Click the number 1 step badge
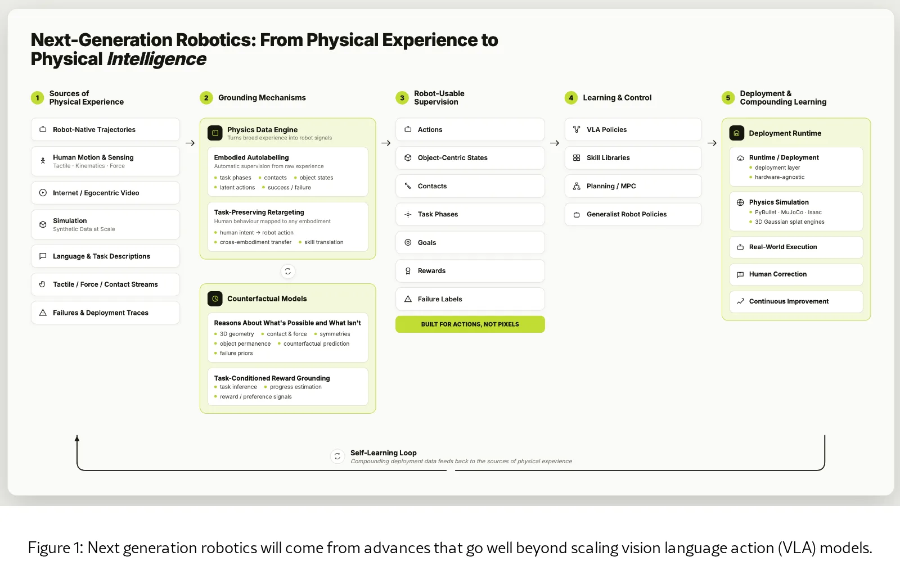This screenshot has width=900, height=588. (37, 98)
